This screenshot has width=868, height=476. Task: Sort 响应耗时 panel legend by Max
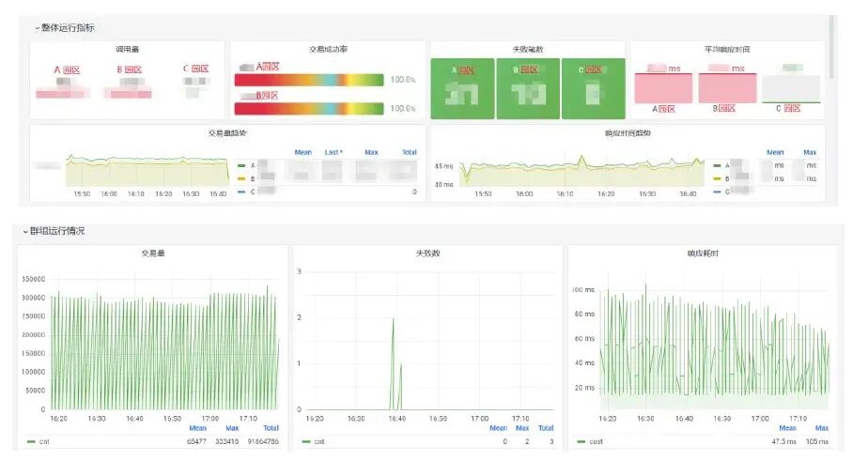click(821, 428)
